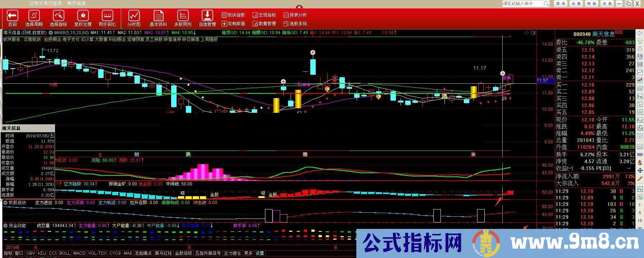
Task: Click up arrow icon in right sidebar
Action: click(x=640, y=41)
